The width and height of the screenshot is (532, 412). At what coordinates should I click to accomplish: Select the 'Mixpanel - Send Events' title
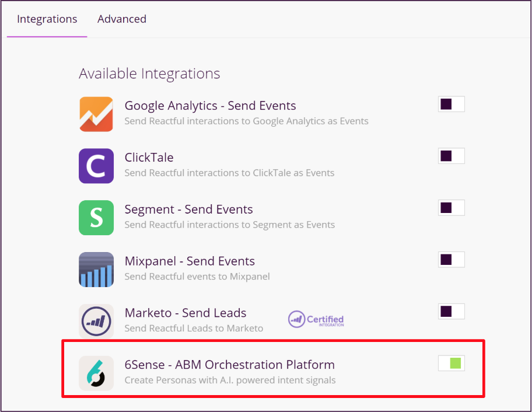(x=190, y=261)
